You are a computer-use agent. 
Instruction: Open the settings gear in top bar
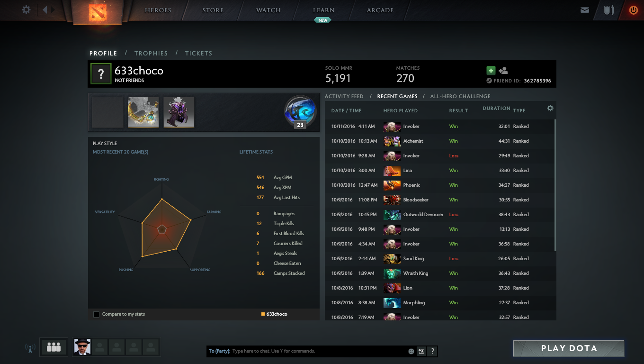coord(27,9)
